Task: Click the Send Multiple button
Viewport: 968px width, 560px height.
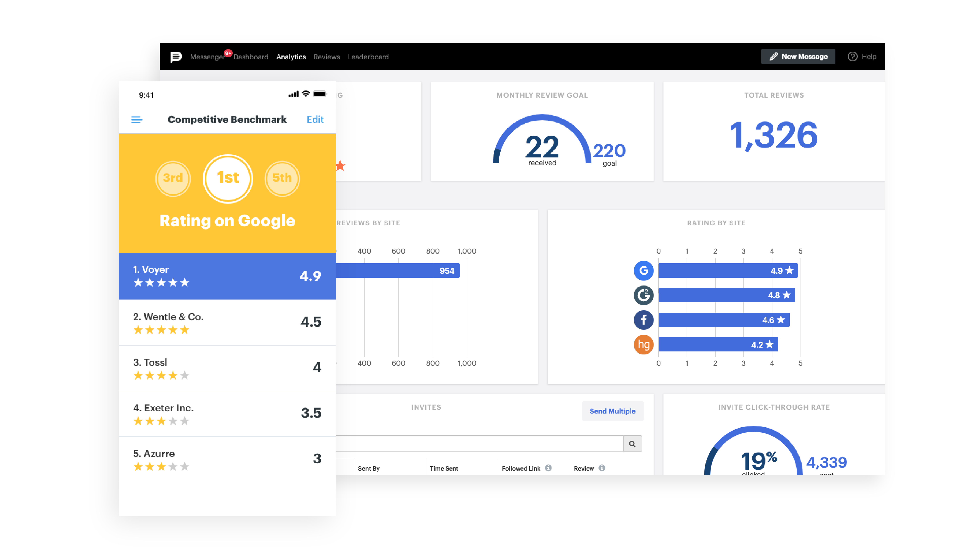Action: tap(612, 411)
